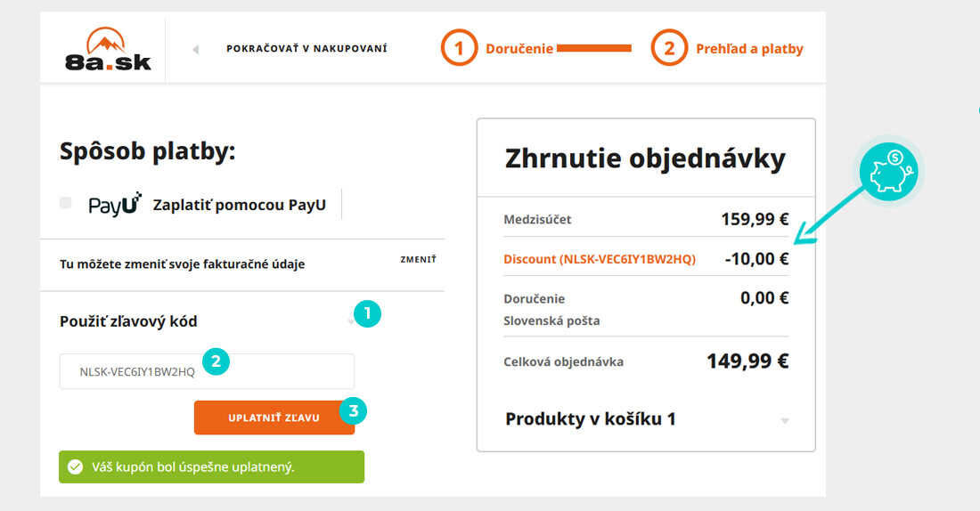Click the discount code input field
Screen dimensions: 980x511
[207, 372]
